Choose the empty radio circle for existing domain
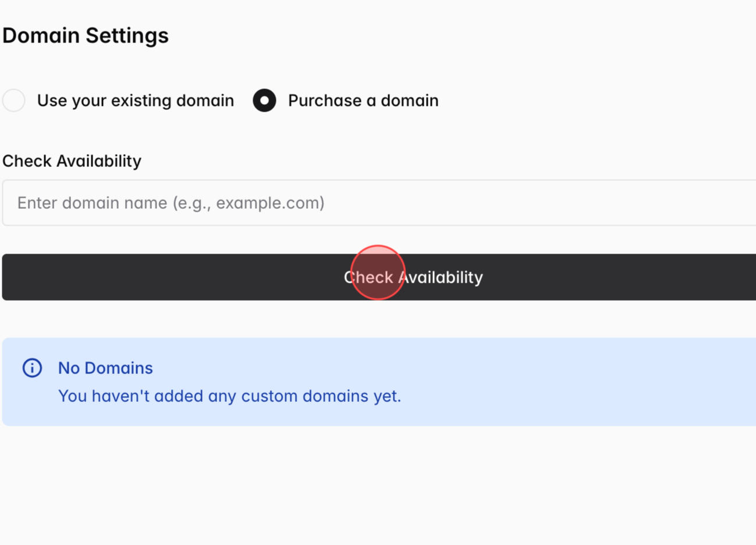Image resolution: width=756 pixels, height=545 pixels. (14, 101)
